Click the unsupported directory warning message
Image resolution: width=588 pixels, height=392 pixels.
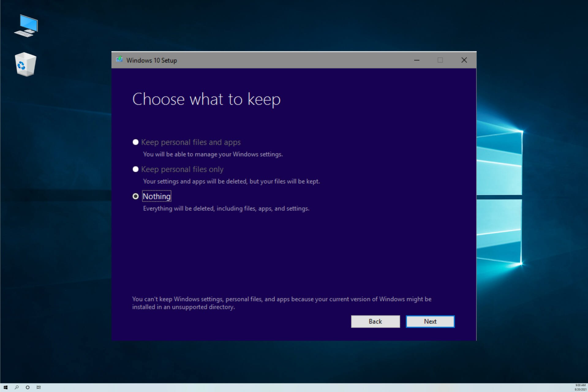pos(282,303)
